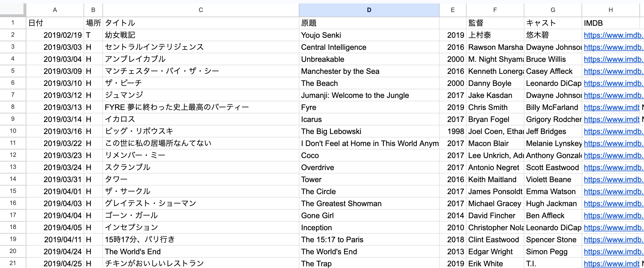Click cell 'Tower'
The image size is (644, 268).
(369, 180)
